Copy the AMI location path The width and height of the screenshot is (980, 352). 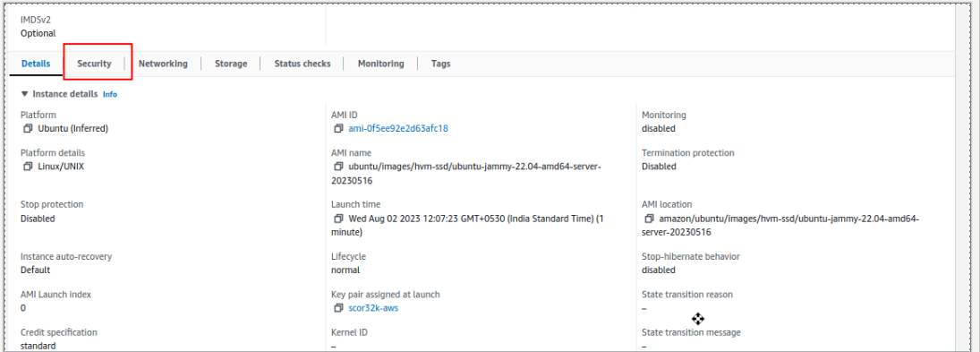[x=649, y=219]
